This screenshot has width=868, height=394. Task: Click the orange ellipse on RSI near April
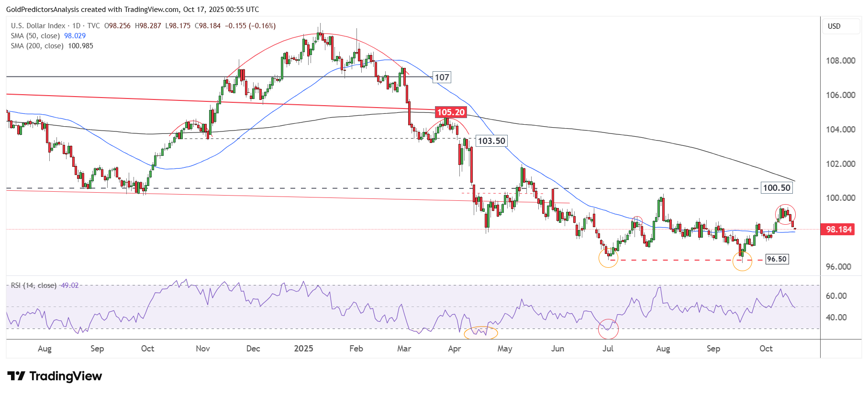click(x=481, y=332)
